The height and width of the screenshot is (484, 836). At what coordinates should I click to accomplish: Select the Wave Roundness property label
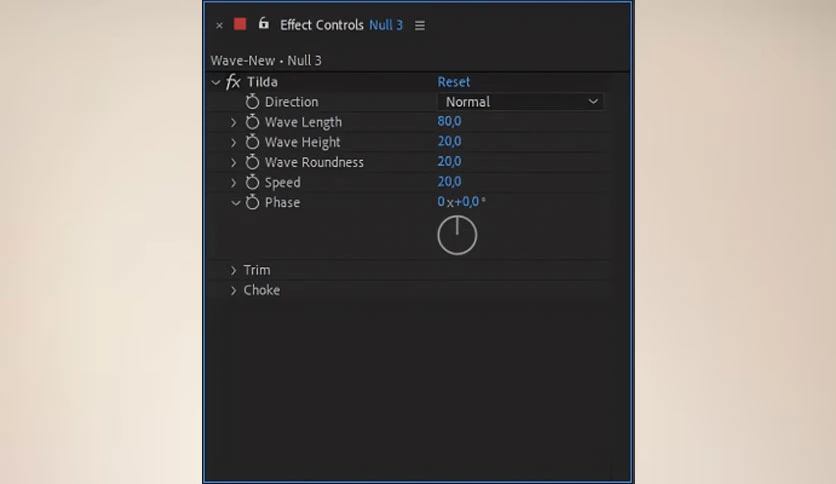coord(314,162)
